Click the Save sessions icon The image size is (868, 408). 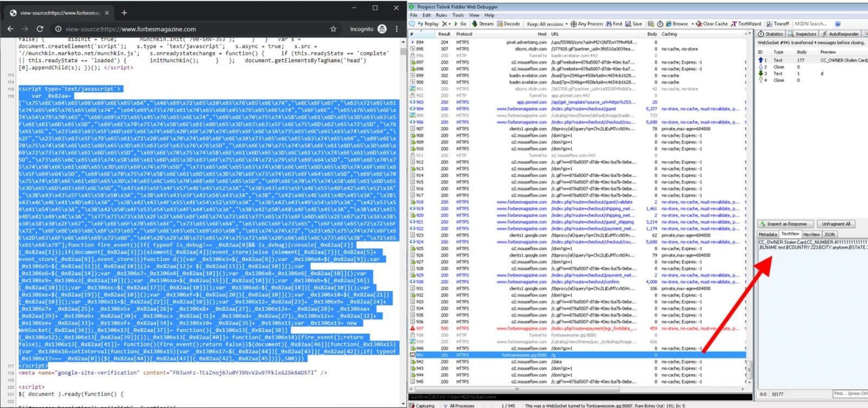pyautogui.click(x=628, y=24)
